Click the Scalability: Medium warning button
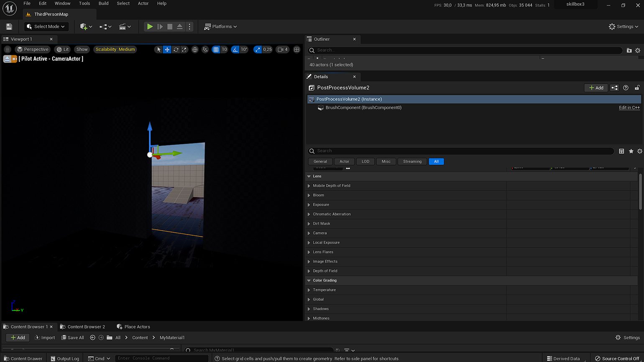The width and height of the screenshot is (644, 362). pos(115,49)
